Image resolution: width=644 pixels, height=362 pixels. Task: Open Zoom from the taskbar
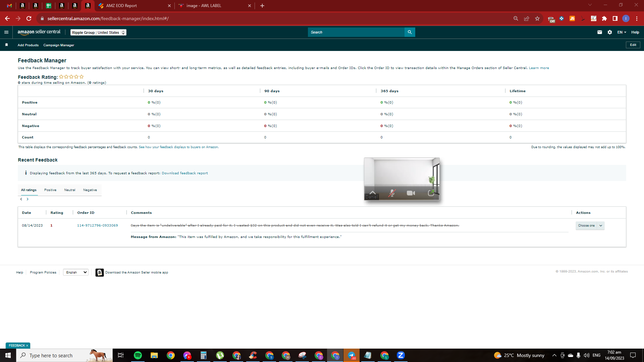[x=401, y=355]
